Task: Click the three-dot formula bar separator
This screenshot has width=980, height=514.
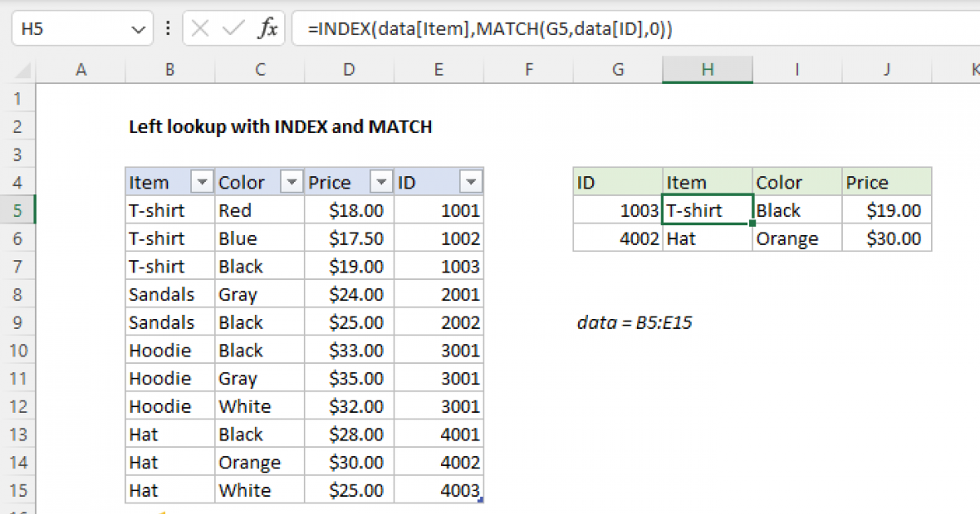Action: pos(167,27)
